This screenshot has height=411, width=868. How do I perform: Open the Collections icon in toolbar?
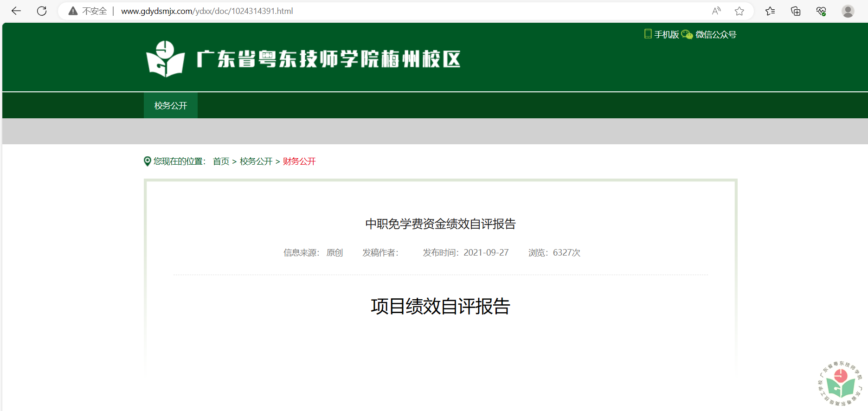[796, 11]
